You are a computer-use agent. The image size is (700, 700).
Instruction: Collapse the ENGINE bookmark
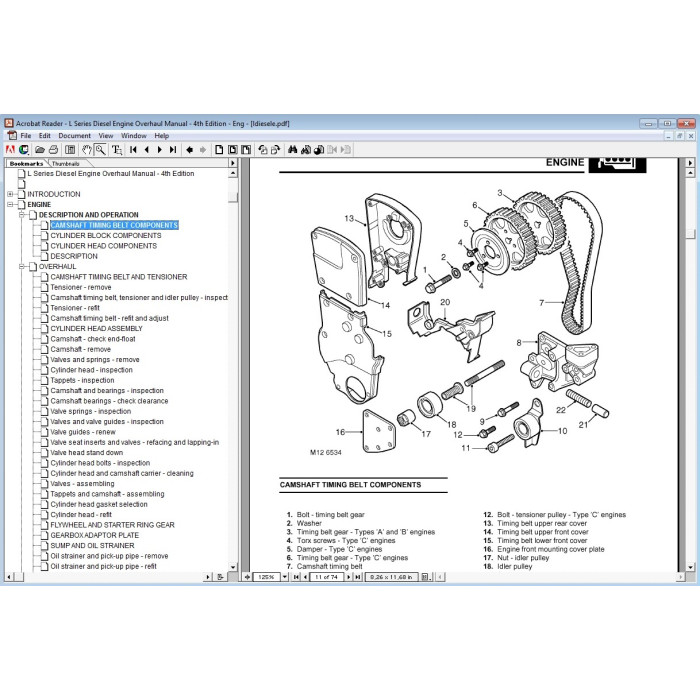[x=10, y=204]
